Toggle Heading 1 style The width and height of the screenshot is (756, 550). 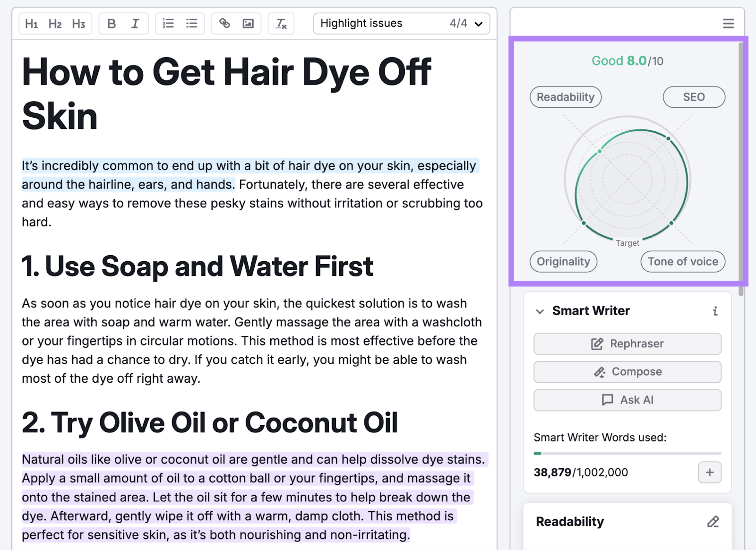coord(32,24)
